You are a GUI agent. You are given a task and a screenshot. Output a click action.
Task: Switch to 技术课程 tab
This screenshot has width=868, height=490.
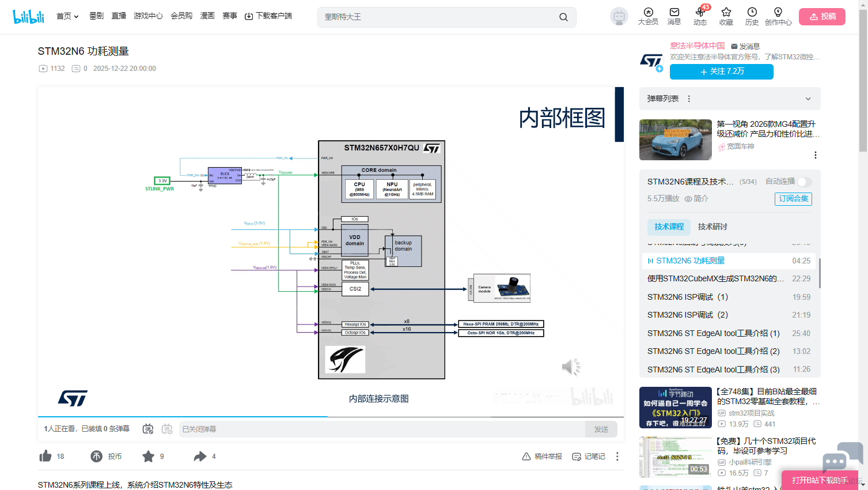pos(669,227)
